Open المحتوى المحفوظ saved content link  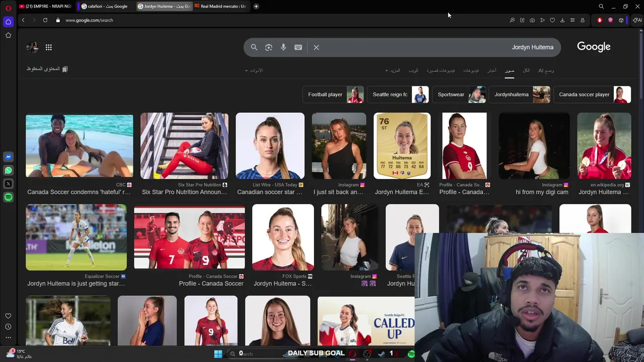click(x=47, y=69)
